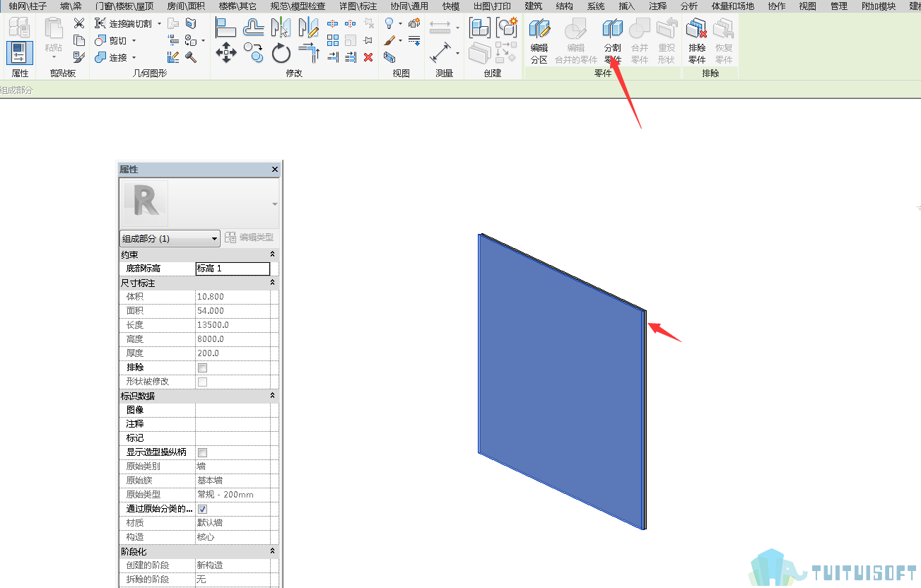The image size is (921, 588).
Task: Select the Cut to clipboard scissors icon
Action: [x=79, y=24]
